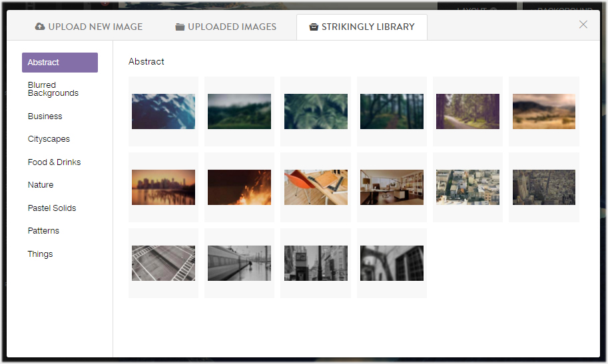The image size is (608, 364).
Task: Browse the Cityscapes category
Action: [x=49, y=139]
